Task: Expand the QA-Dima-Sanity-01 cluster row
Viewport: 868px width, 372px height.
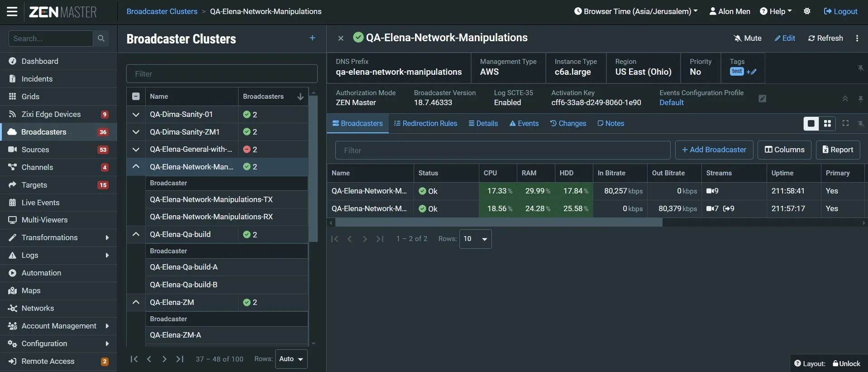Action: click(136, 115)
